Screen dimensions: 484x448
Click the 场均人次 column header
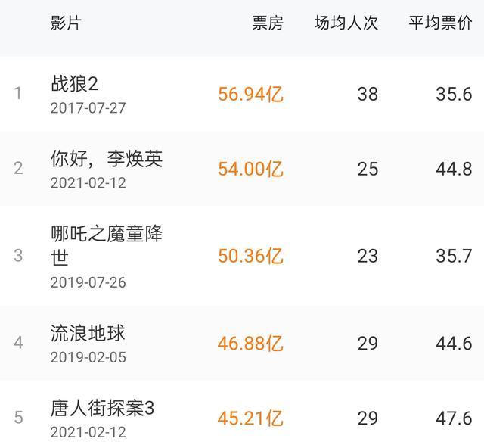click(x=346, y=23)
